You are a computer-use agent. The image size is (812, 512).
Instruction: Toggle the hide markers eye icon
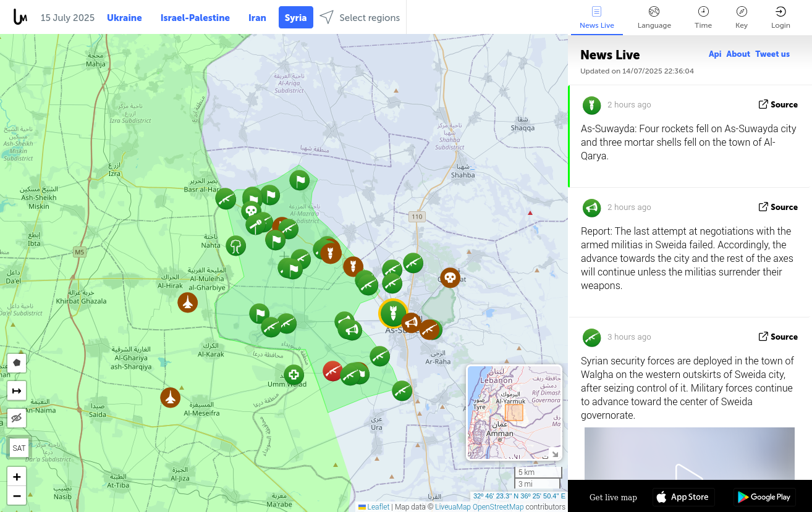17,418
